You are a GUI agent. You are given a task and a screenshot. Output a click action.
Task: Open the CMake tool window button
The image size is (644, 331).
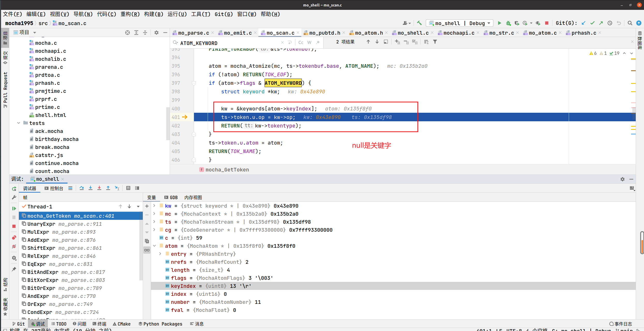(x=122, y=324)
